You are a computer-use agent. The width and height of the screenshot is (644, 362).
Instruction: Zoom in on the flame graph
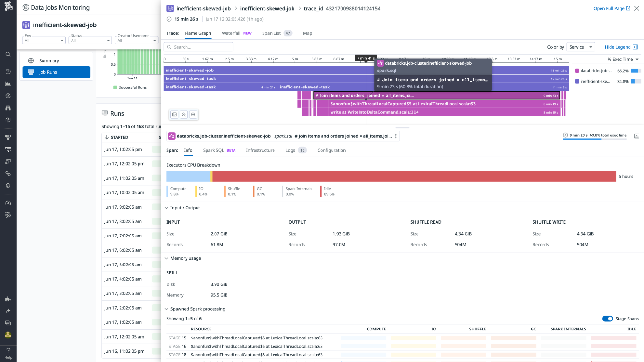pos(193,115)
